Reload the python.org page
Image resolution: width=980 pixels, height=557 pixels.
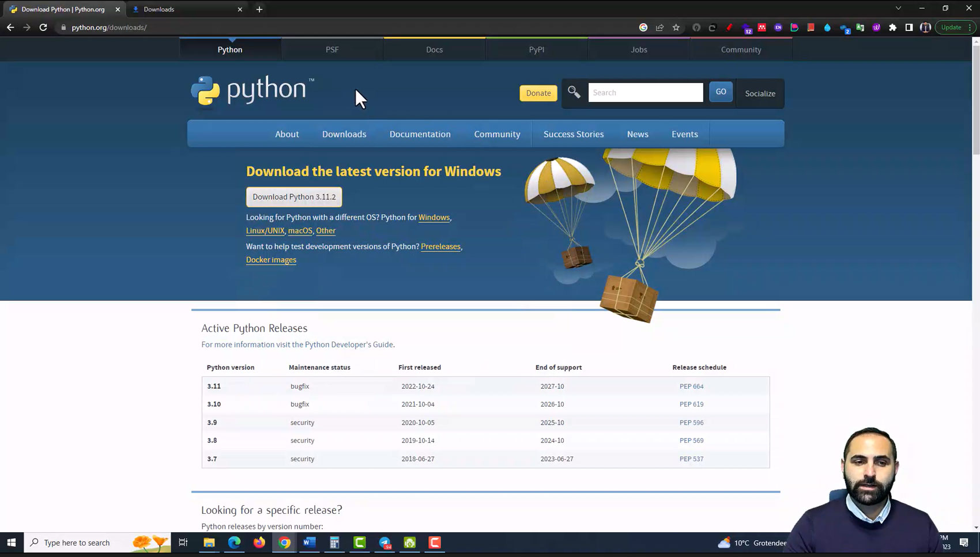43,27
